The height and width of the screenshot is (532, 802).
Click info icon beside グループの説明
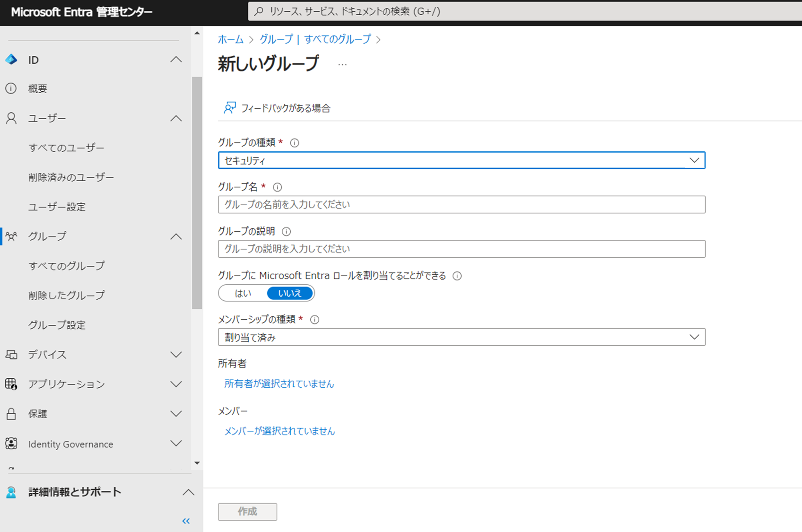(286, 232)
